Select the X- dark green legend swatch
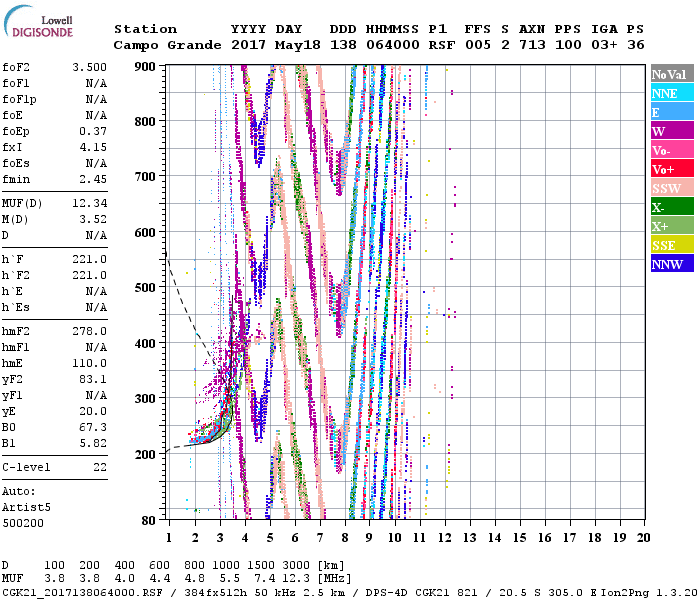This screenshot has width=700, height=600. (672, 207)
